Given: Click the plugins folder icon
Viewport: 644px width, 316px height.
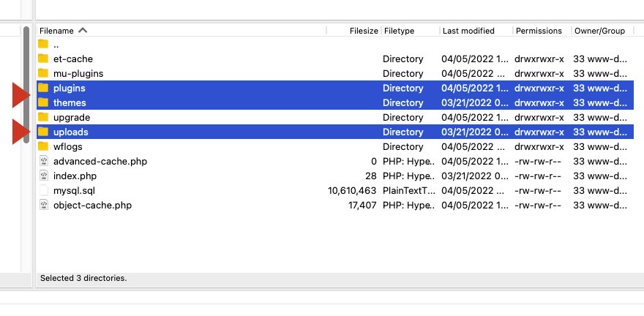Looking at the screenshot, I should 43,88.
